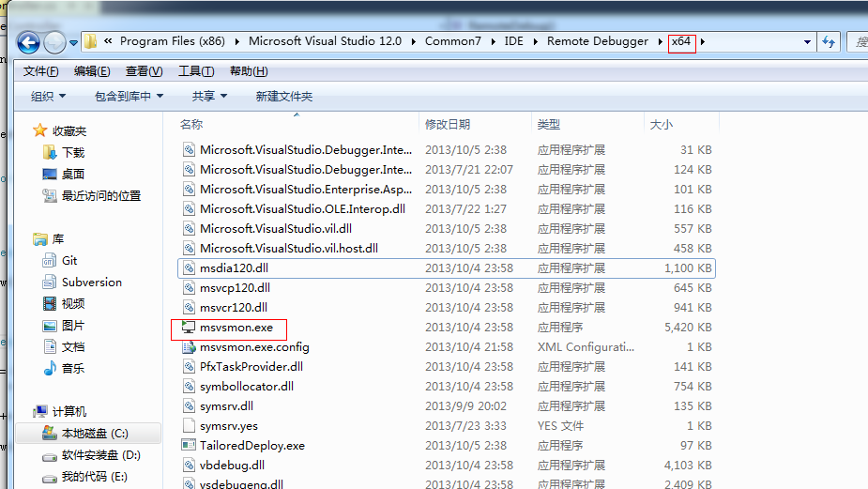Click the x64 breadcrumb segment
868x489 pixels.
click(681, 41)
